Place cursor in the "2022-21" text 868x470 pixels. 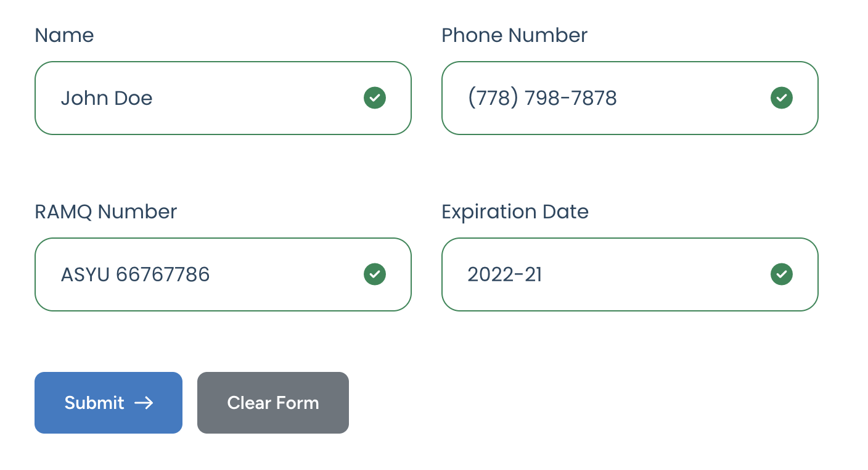[504, 274]
